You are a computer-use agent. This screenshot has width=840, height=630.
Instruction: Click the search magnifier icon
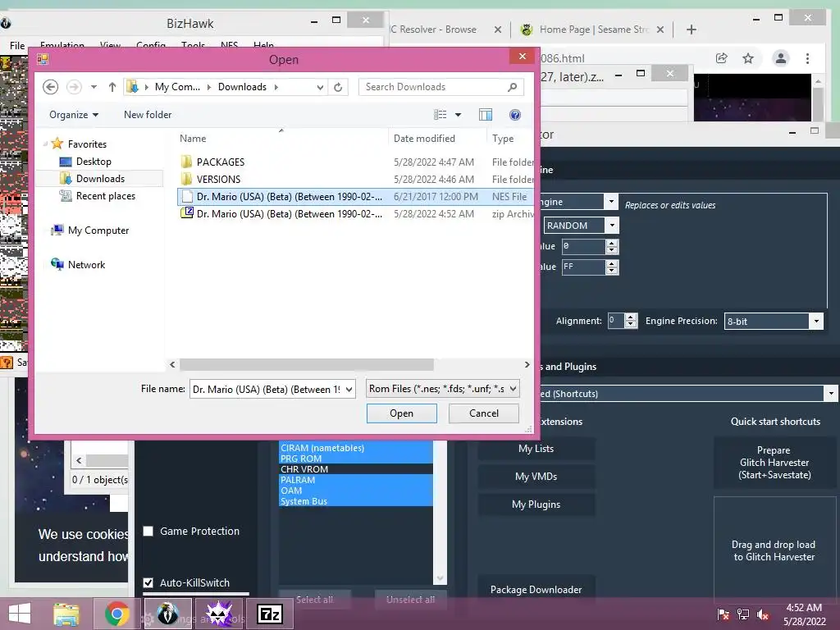[x=512, y=87]
